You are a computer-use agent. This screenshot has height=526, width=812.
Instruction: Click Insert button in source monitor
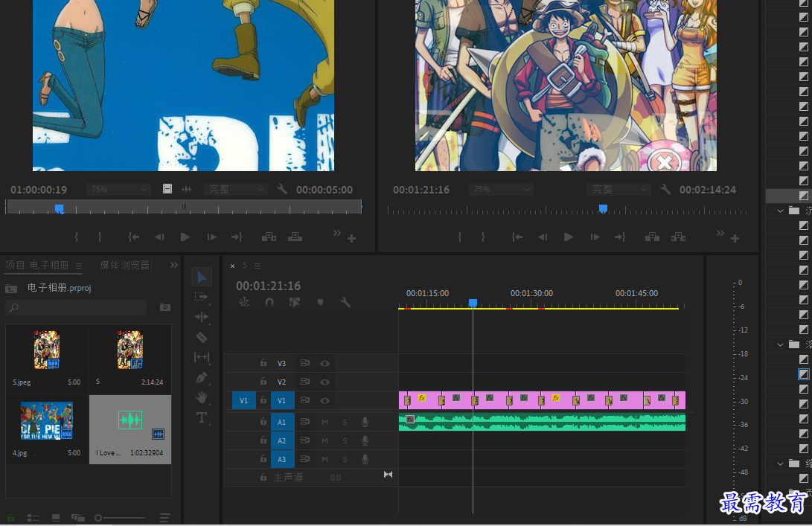coord(269,237)
